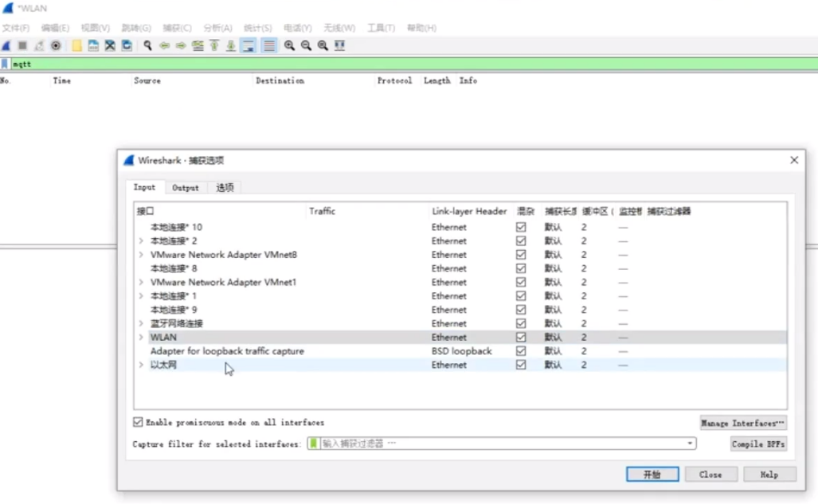Toggle promiscuous checkbox for loopback adapter row

coord(521,351)
